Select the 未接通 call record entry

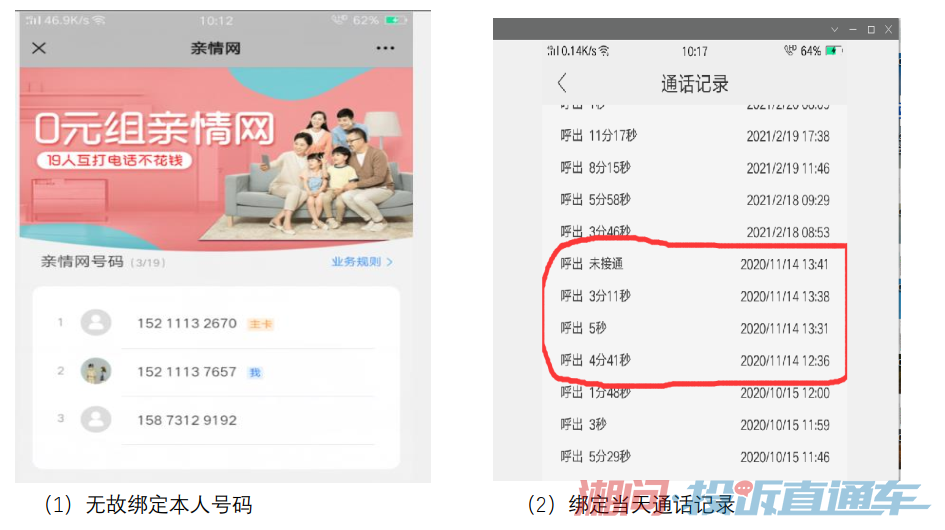point(694,264)
